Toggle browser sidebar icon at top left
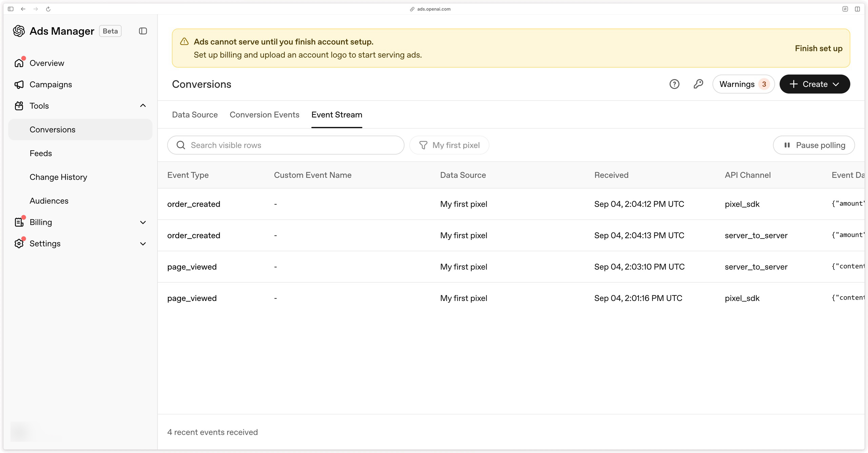Image resolution: width=868 pixels, height=453 pixels. click(x=11, y=9)
